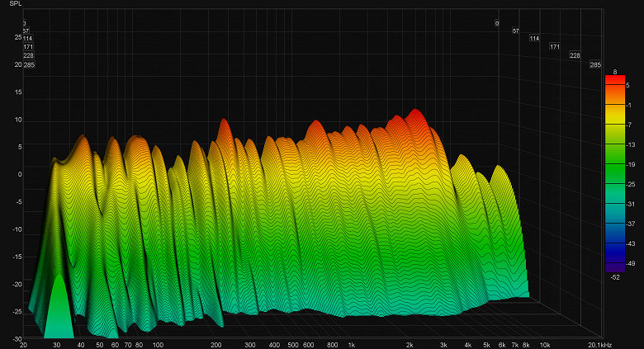Select the -30 value on the SPL axis

pos(17,338)
